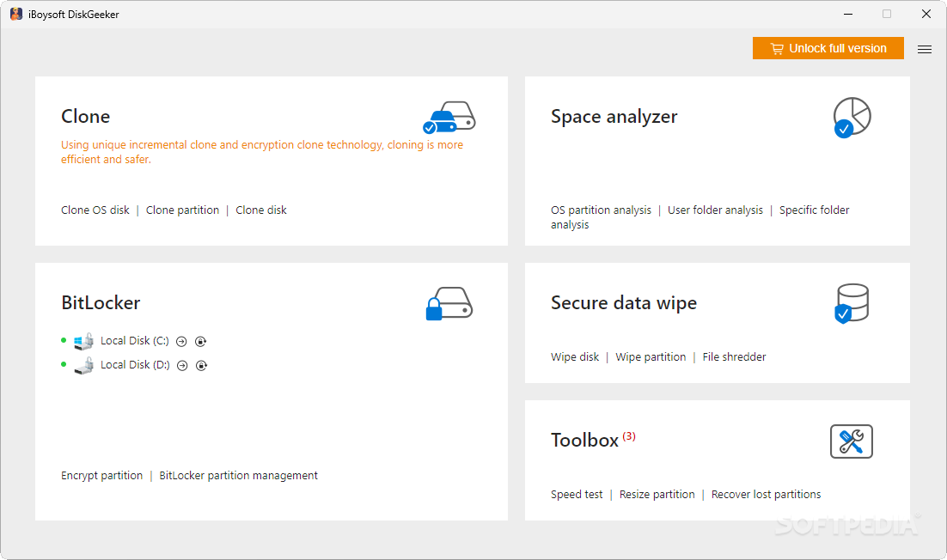Open File shredder
947x560 pixels.
click(x=734, y=356)
